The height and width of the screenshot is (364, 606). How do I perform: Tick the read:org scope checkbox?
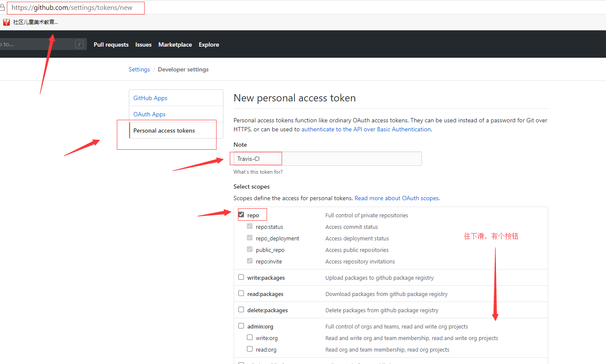pos(250,349)
